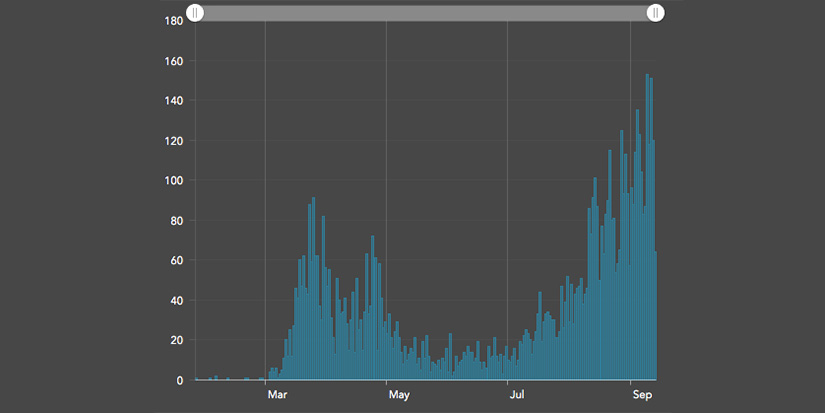Click the May label on the x-axis
This screenshot has width=825, height=413.
399,395
